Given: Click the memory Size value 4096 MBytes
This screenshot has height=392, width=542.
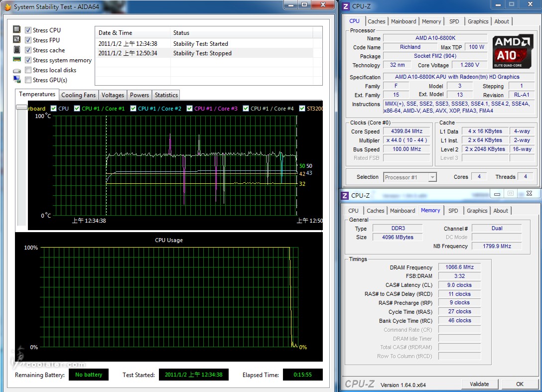Looking at the screenshot, I should (398, 237).
